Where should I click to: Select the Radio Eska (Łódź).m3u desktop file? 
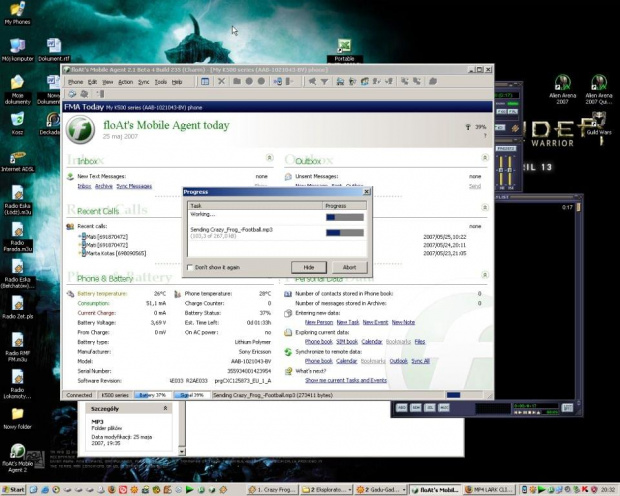(17, 200)
